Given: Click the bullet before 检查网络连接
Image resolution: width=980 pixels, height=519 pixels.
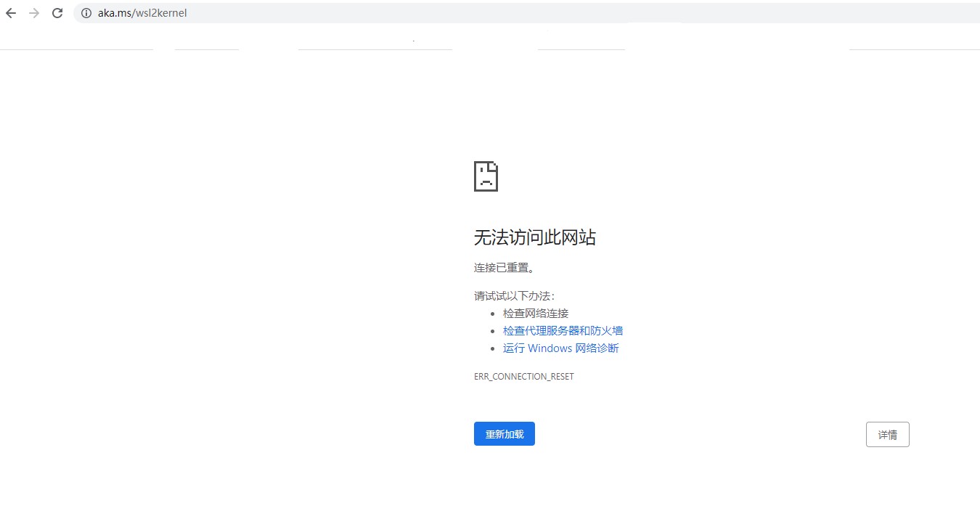Looking at the screenshot, I should point(494,314).
